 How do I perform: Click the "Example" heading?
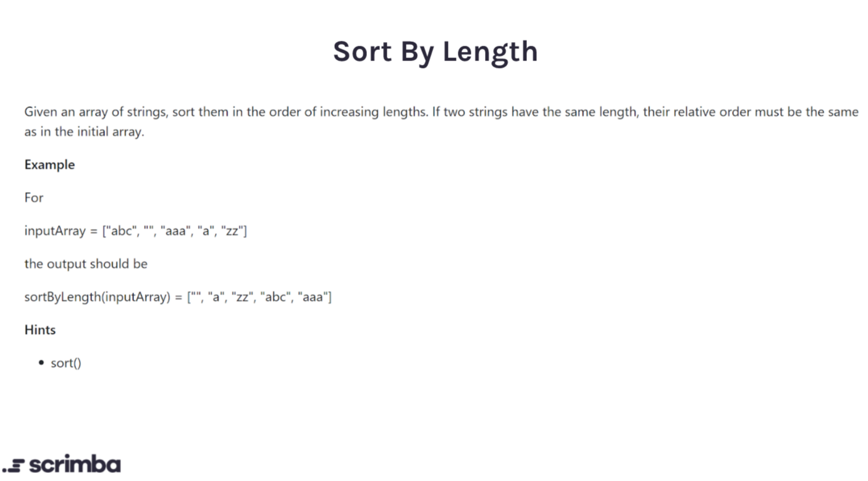(x=49, y=164)
